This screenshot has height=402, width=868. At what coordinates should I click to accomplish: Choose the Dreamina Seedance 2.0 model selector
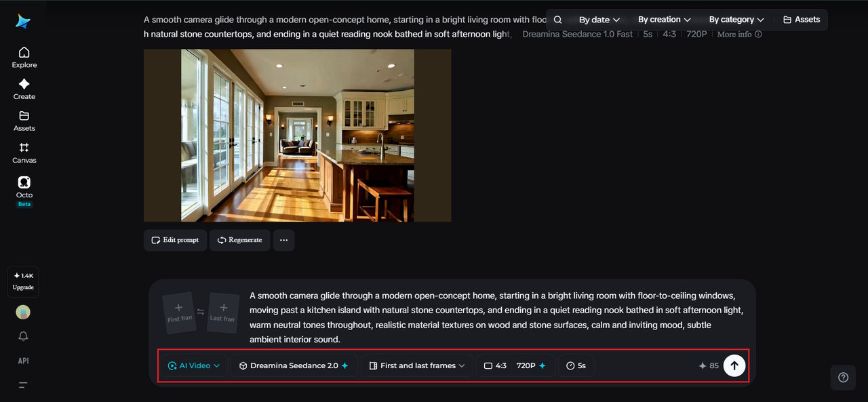pos(294,365)
